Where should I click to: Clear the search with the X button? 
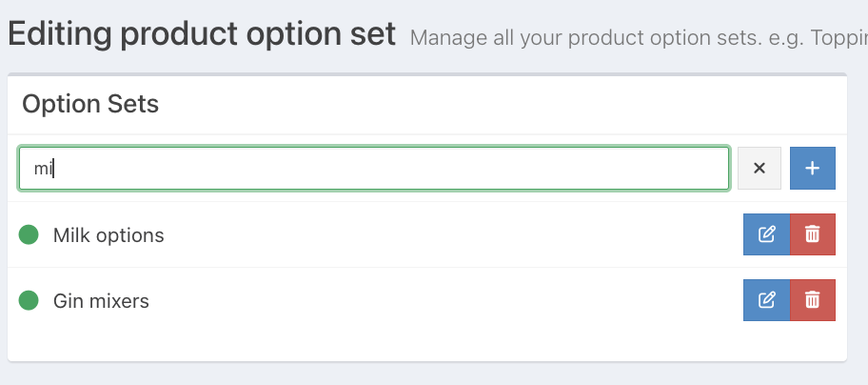[x=759, y=168]
